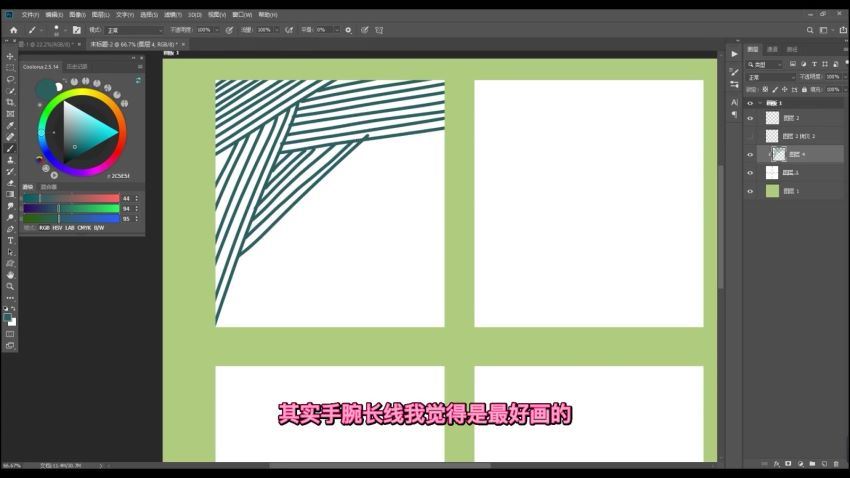Screen dimensions: 850x478
Task: Select the Hand tool
Action: pyautogui.click(x=10, y=275)
